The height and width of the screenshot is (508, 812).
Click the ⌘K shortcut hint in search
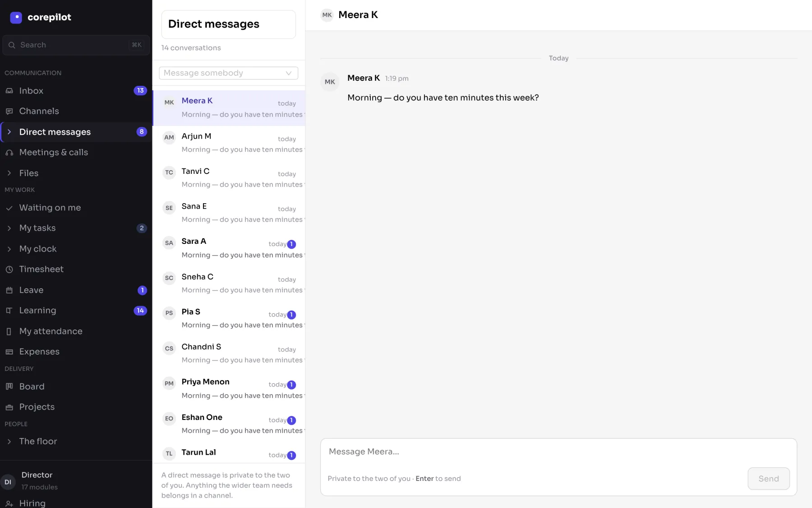coord(137,45)
